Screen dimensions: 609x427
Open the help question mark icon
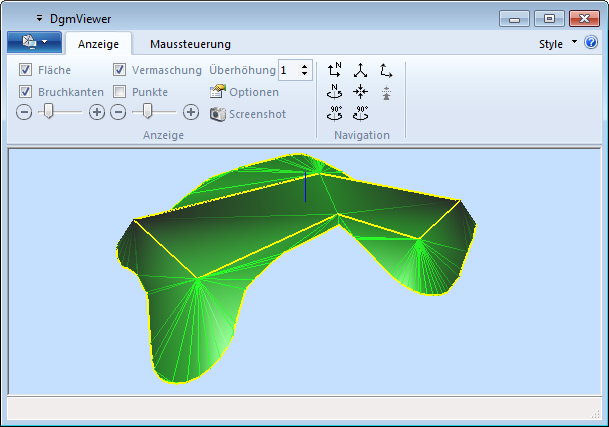pos(590,44)
